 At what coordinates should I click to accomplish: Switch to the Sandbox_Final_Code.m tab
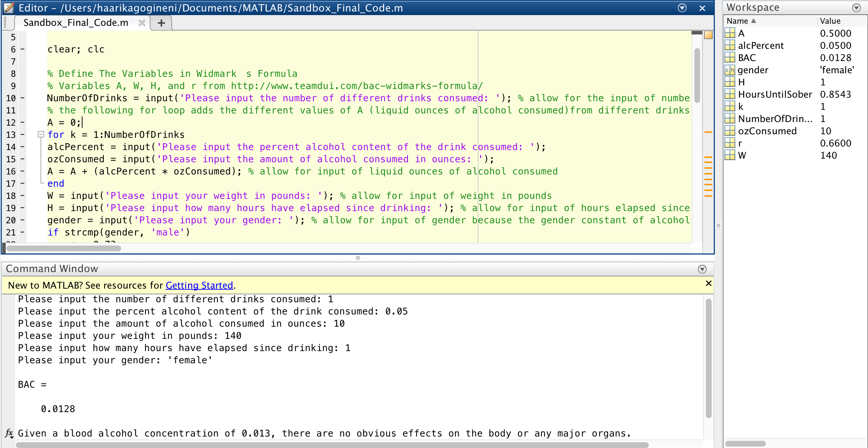tap(75, 22)
